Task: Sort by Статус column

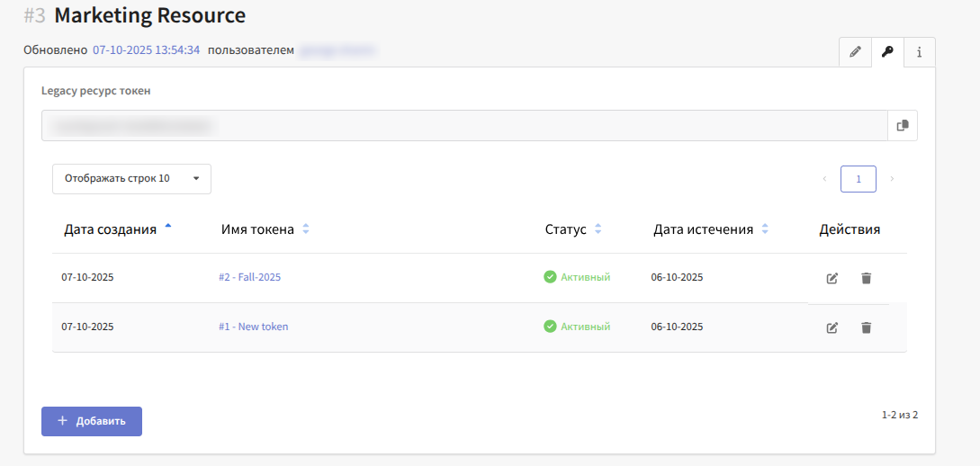Action: (x=565, y=229)
